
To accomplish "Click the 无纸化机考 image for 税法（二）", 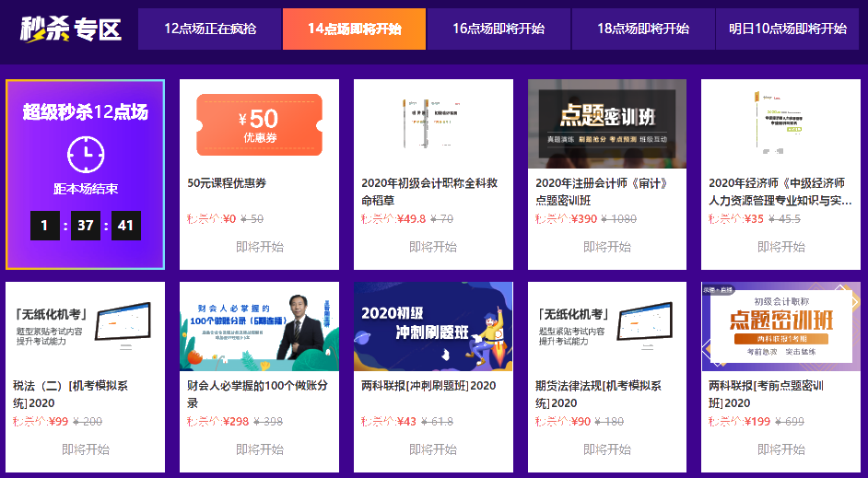I will tap(86, 326).
